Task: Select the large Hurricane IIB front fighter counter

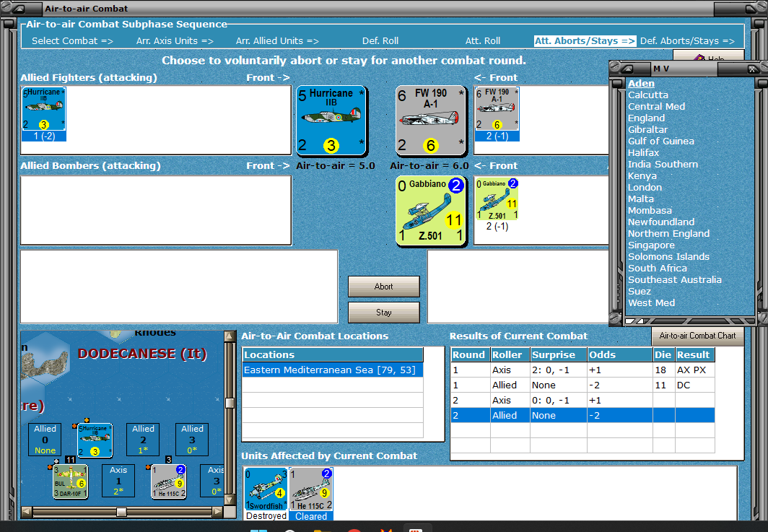Action: tap(331, 121)
